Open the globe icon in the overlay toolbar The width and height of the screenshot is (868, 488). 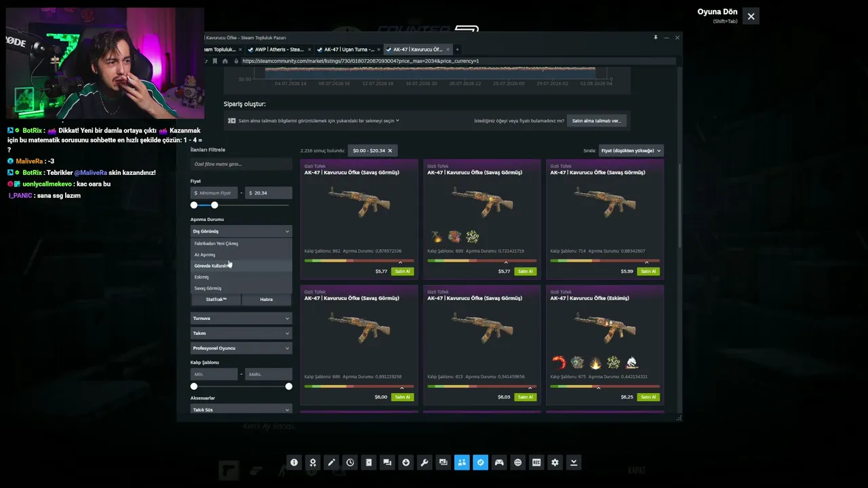[x=518, y=462]
